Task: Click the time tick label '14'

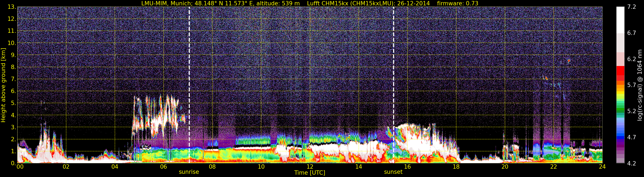Action: (x=358, y=167)
